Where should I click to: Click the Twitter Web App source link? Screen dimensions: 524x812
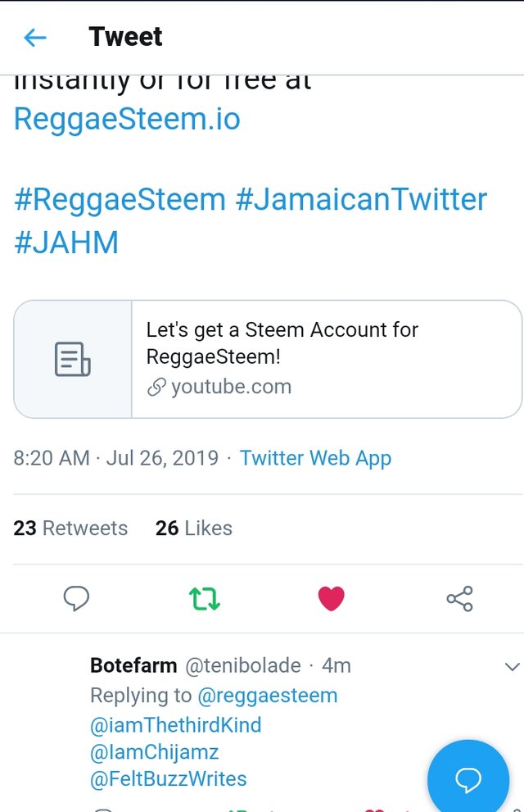tap(315, 458)
